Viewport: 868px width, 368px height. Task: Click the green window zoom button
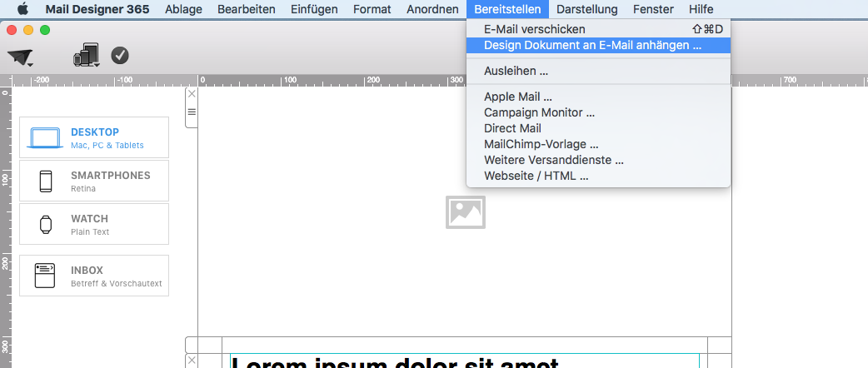(x=45, y=30)
